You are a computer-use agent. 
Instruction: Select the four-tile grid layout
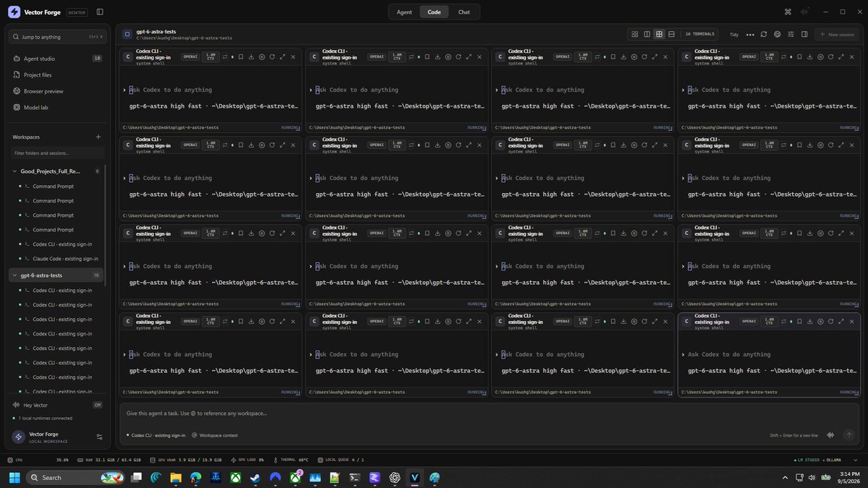[634, 34]
